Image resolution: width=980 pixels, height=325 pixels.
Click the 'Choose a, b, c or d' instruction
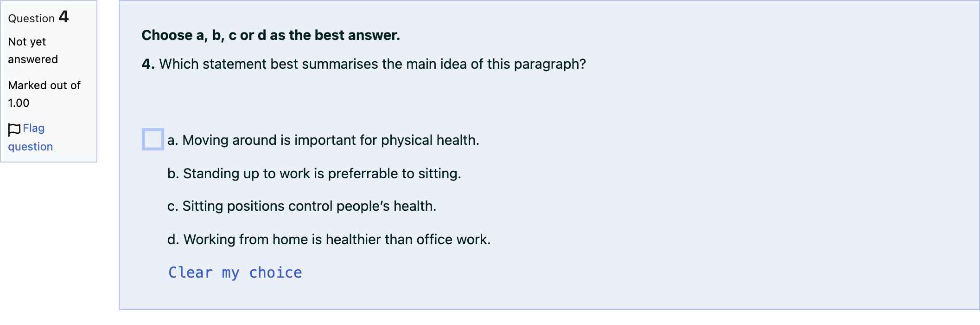[271, 35]
